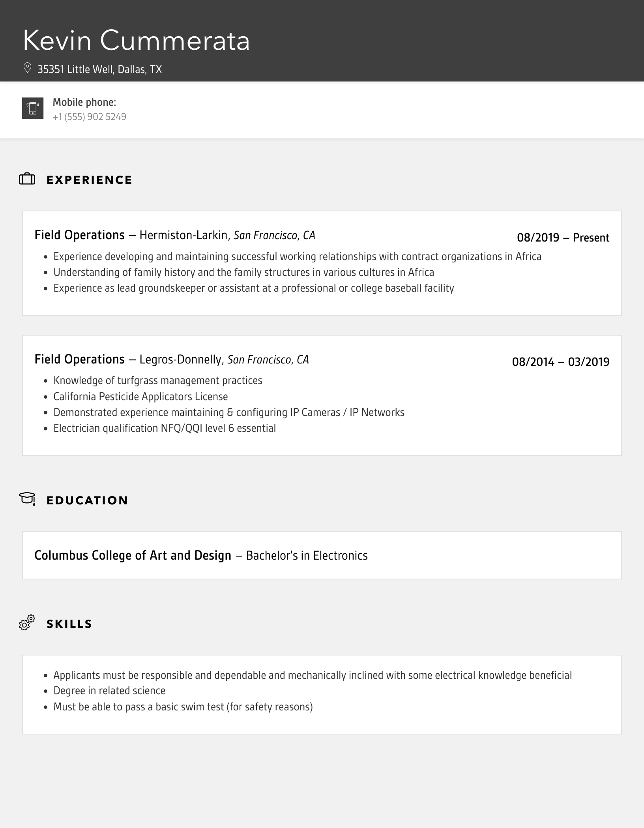Click the basic swim test skill bullet
Screen dimensions: 644x828
click(183, 707)
